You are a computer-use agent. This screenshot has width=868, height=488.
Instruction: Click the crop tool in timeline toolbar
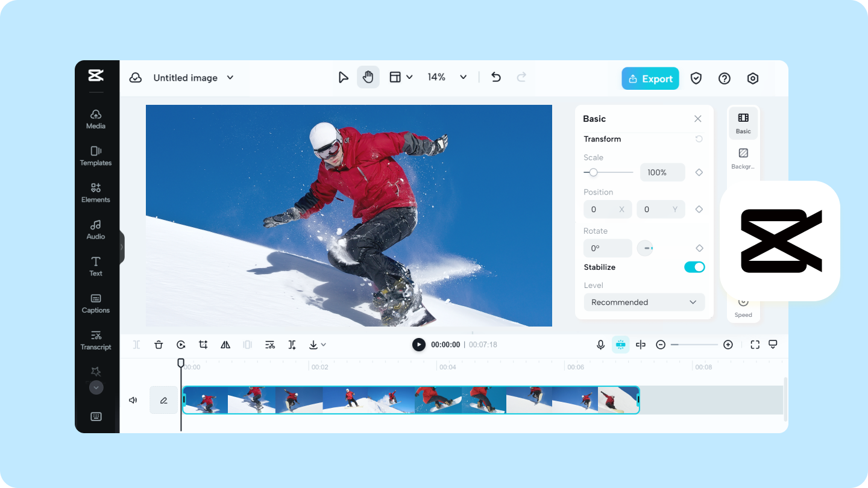pos(203,345)
